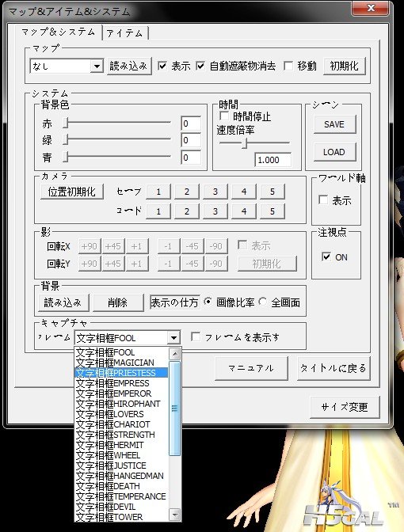Image resolution: width=404 pixels, height=532 pixels.
Task: Click camera セーブ slot 5
Action: click(x=273, y=192)
